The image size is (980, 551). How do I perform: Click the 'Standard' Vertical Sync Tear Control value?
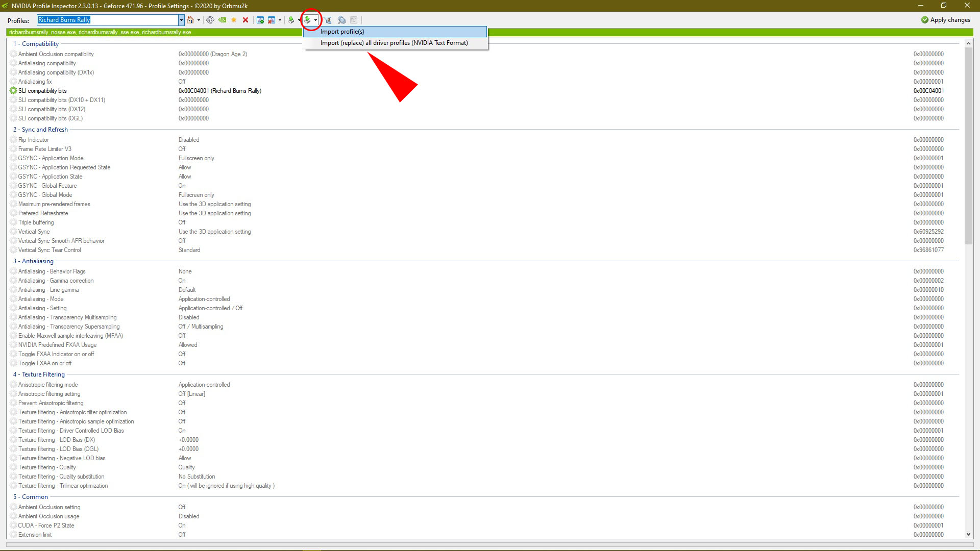tap(189, 250)
